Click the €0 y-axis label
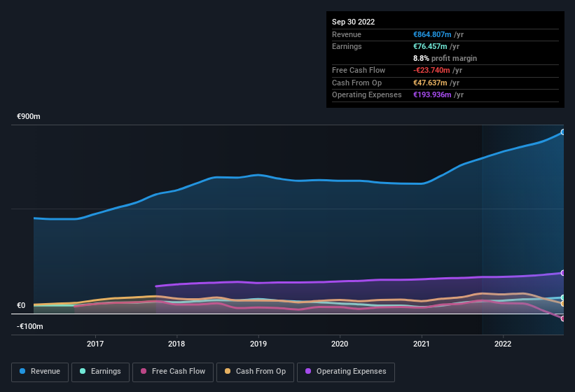The width and height of the screenshot is (575, 392). coord(21,305)
